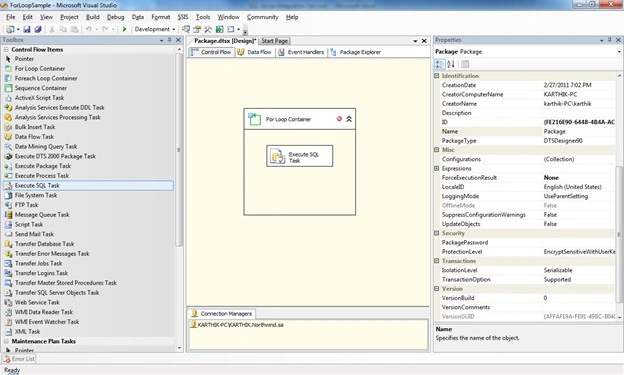Screen dimensions: 624x375
Task: Select the ActiveX Script Task toolbox item
Action: pos(39,98)
